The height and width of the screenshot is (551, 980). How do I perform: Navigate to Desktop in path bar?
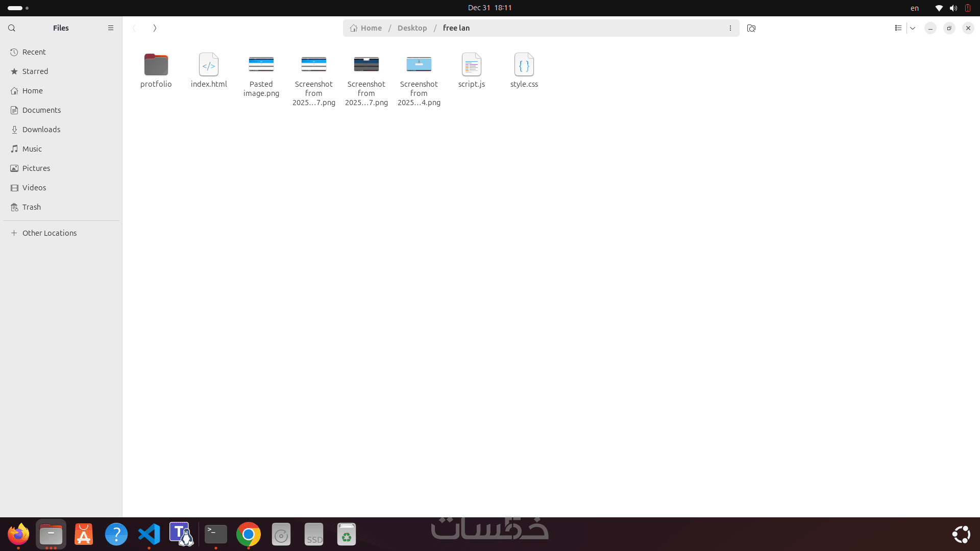pyautogui.click(x=412, y=28)
